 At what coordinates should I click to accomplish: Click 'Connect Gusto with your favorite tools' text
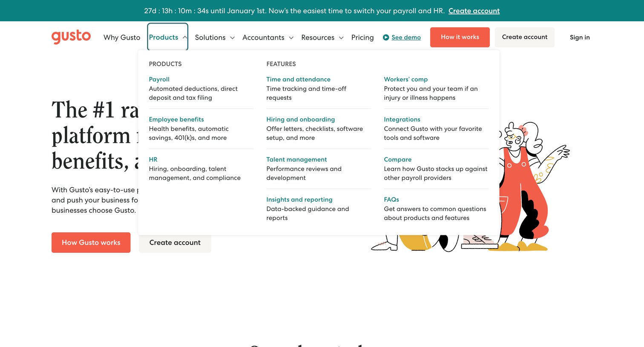pos(433,133)
